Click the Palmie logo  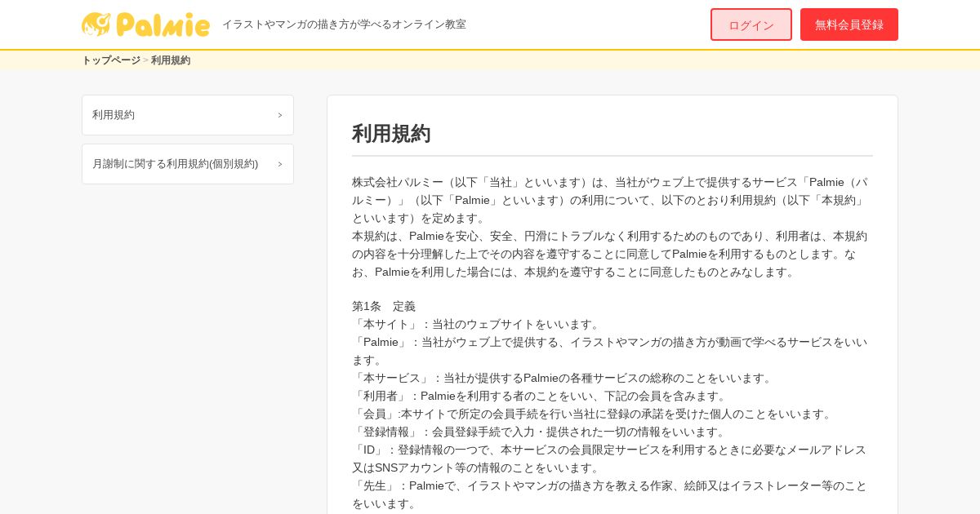point(145,24)
